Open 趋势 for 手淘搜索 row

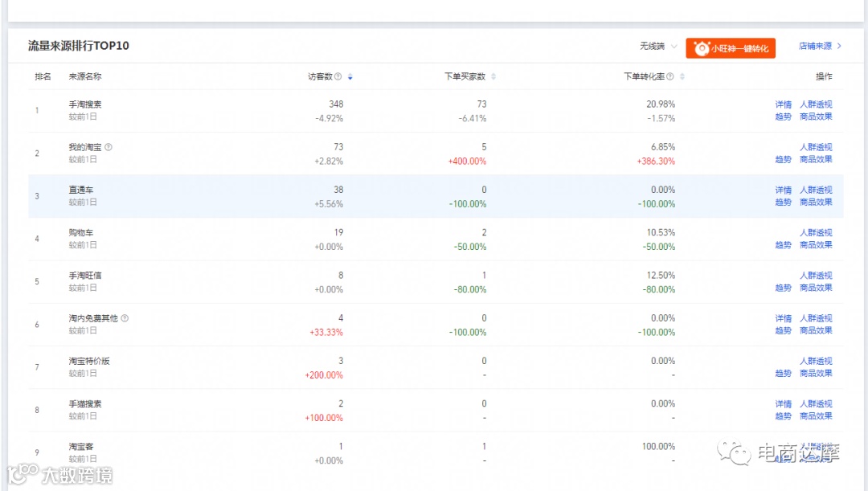[784, 117]
